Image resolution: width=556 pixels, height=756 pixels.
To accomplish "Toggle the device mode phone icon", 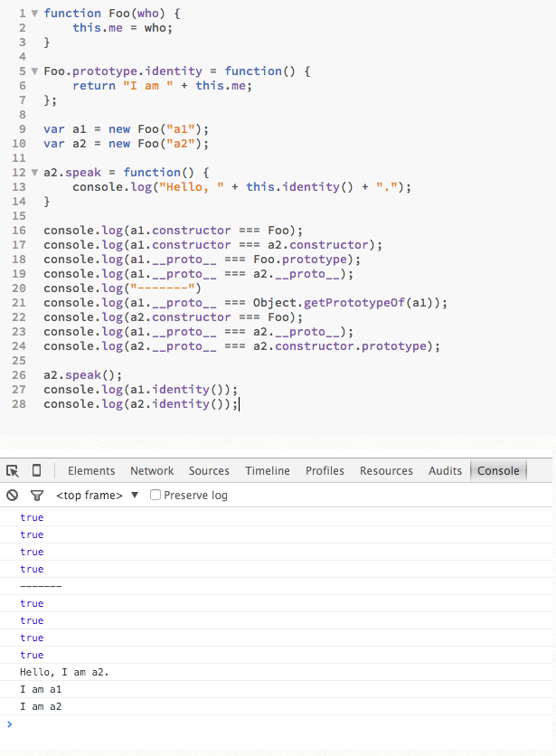I will point(37,470).
